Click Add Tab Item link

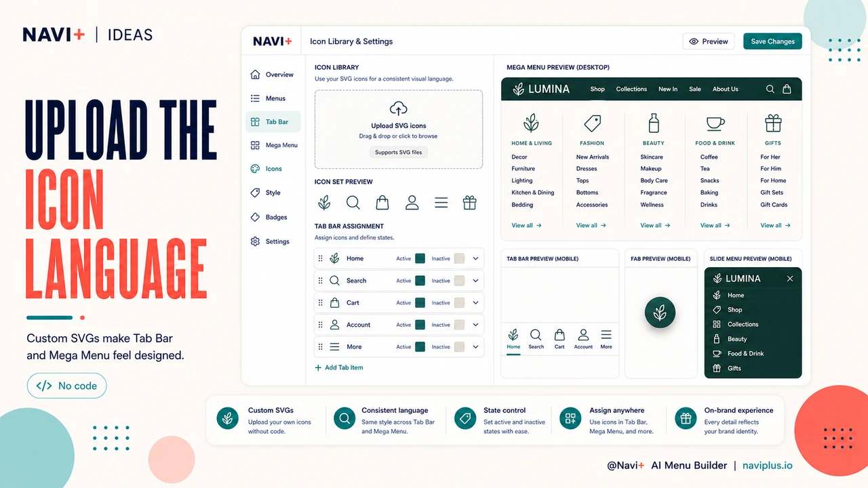[x=339, y=367]
